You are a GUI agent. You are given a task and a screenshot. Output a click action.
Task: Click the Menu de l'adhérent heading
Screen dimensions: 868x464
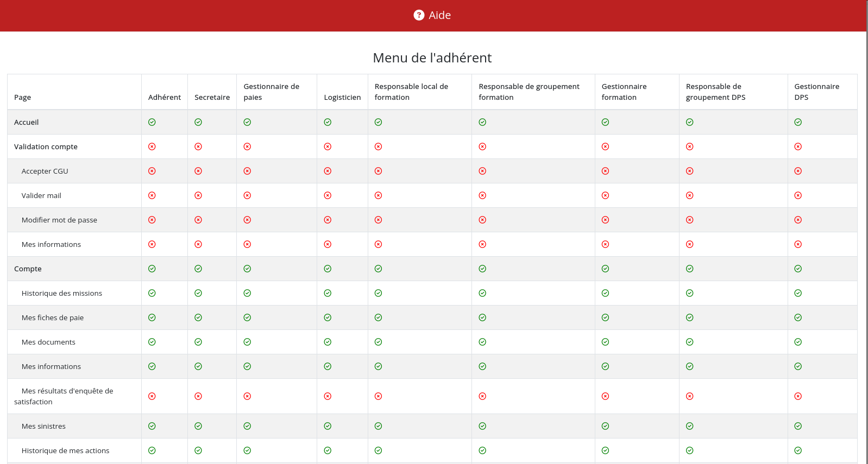(x=432, y=58)
